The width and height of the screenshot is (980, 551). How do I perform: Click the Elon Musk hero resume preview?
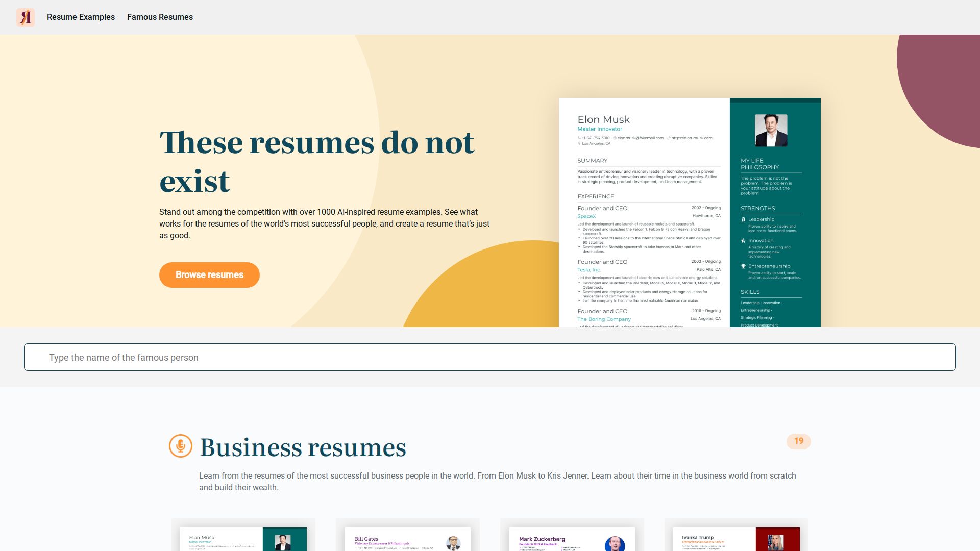[x=690, y=212]
